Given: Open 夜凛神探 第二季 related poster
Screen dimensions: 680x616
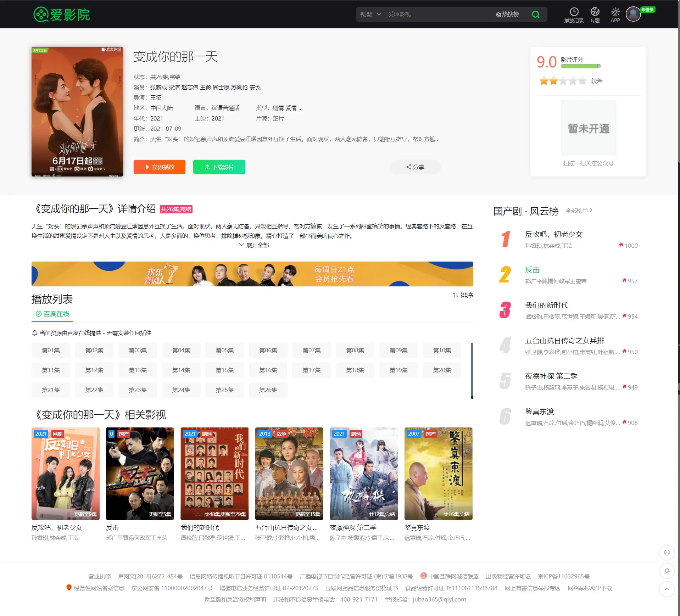Looking at the screenshot, I should (364, 474).
